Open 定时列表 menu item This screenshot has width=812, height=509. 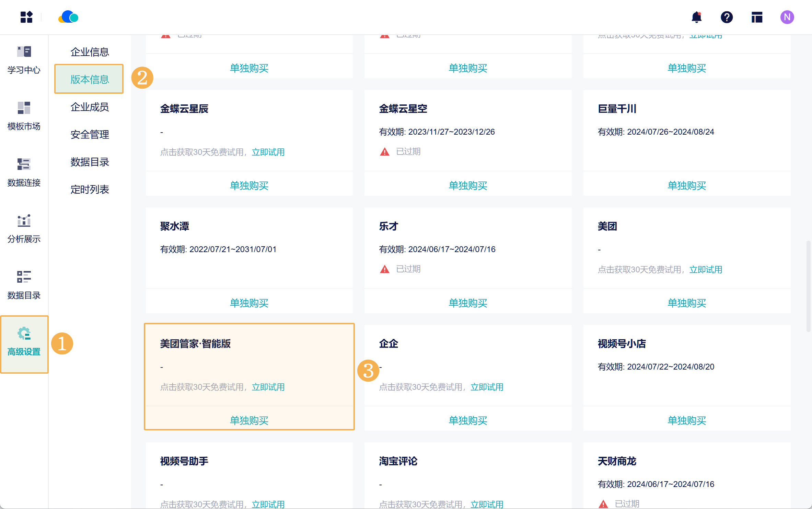pyautogui.click(x=90, y=189)
